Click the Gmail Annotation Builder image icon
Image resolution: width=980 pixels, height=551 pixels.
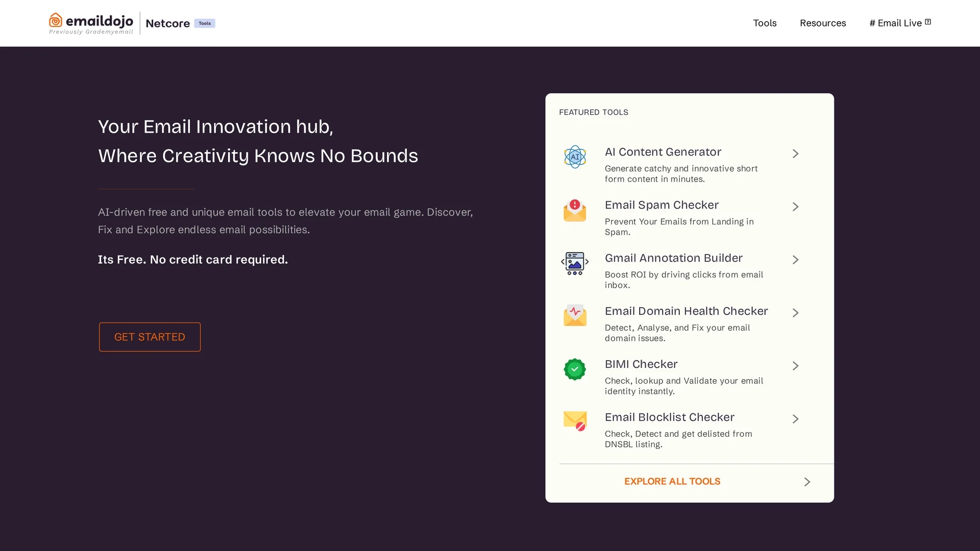[575, 263]
